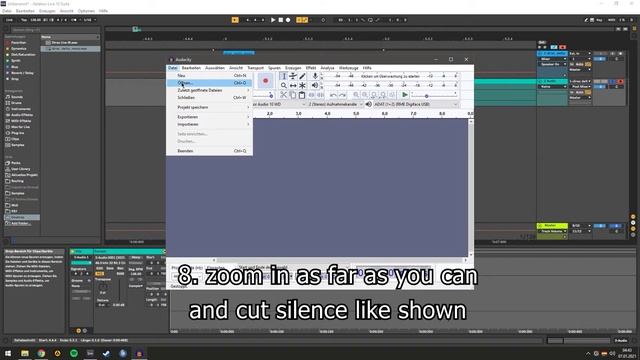Click the Ableton browser search field
Viewport: 640px width, 360px height.
(x=55, y=30)
